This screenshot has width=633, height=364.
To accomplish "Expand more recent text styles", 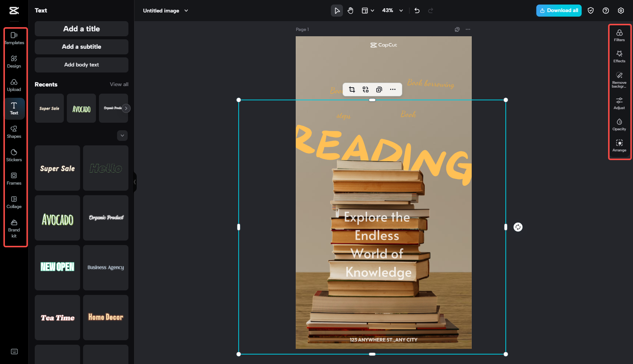I will coord(122,135).
